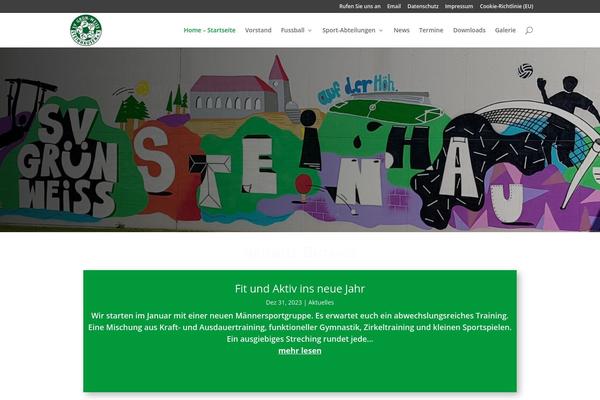600x400 pixels.
Task: Click the SV Grün-Weiss club logo
Action: tap(86, 30)
